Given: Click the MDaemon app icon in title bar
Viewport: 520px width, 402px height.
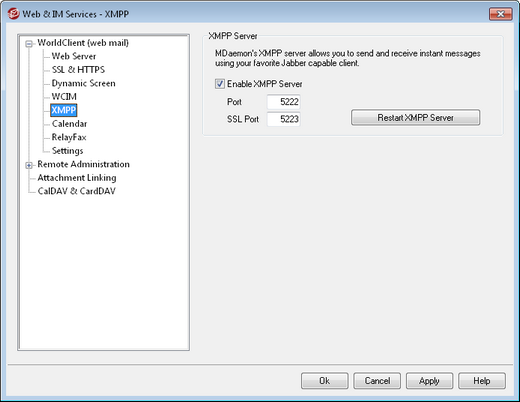Looking at the screenshot, I should coord(13,14).
